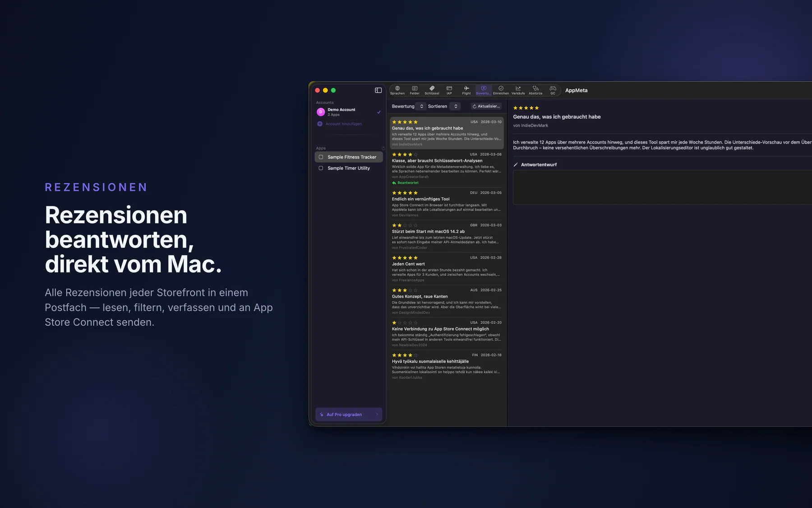
Task: Check the Sample Timer Utility checkbox
Action: click(x=321, y=168)
